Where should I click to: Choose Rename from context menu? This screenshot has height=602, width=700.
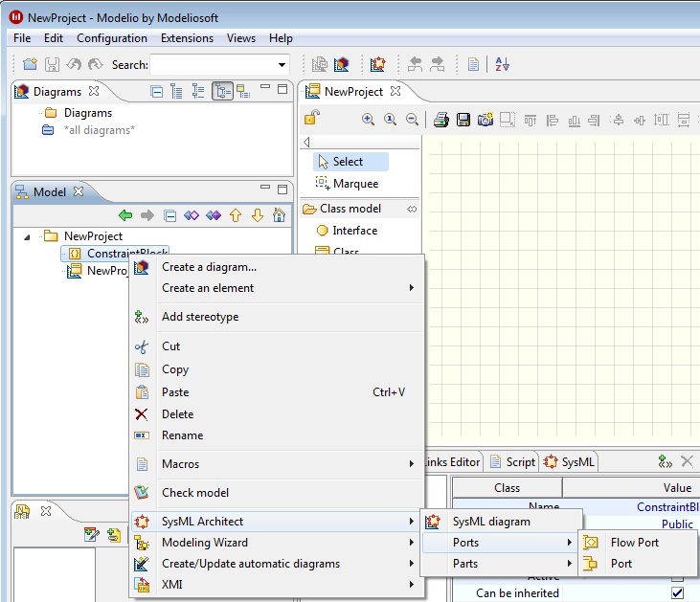[277, 435]
